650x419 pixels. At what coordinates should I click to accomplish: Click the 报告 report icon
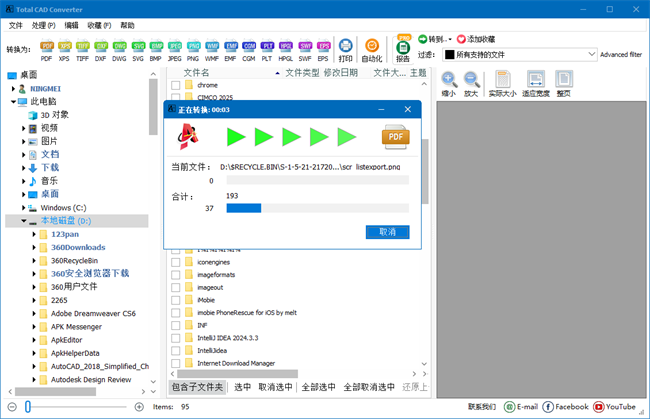click(403, 50)
